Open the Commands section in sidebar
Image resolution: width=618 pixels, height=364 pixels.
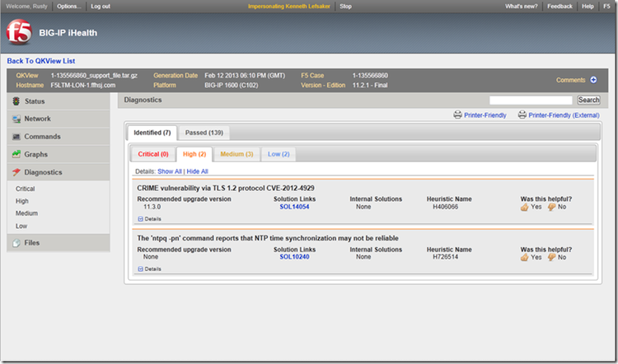pyautogui.click(x=59, y=137)
